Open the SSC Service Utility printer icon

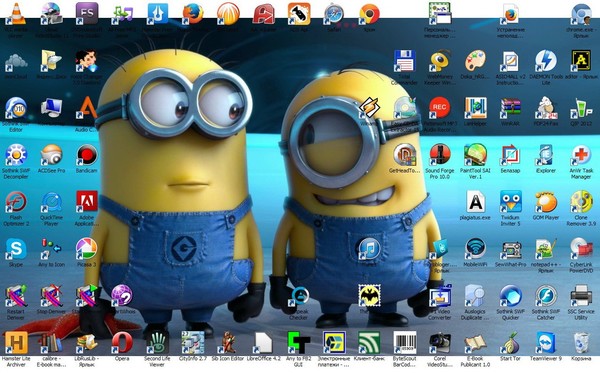[581, 296]
